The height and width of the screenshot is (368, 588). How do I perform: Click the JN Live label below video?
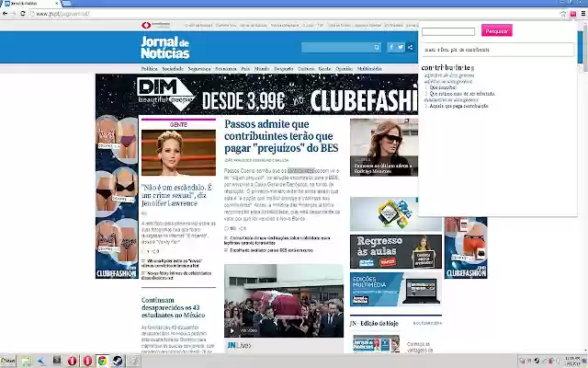point(239,345)
